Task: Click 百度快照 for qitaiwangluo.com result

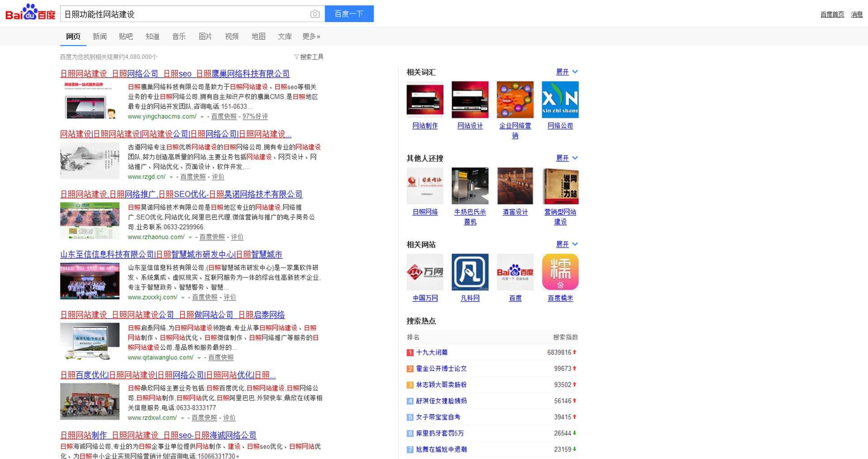Action: coord(221,357)
